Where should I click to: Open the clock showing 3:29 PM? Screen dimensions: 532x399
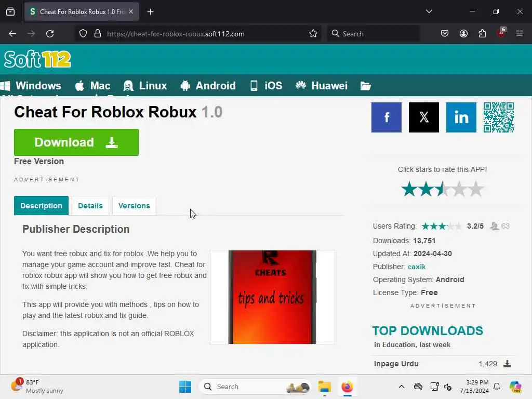point(474,387)
